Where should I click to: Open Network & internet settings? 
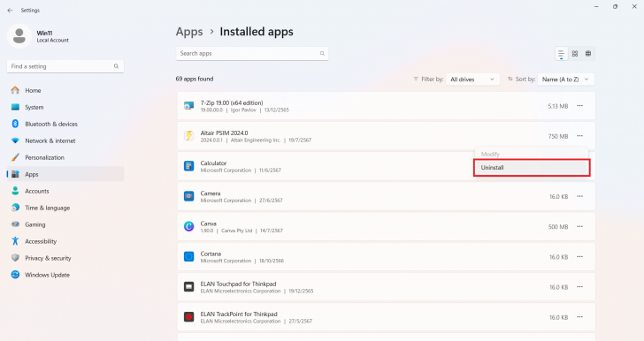[65, 140]
